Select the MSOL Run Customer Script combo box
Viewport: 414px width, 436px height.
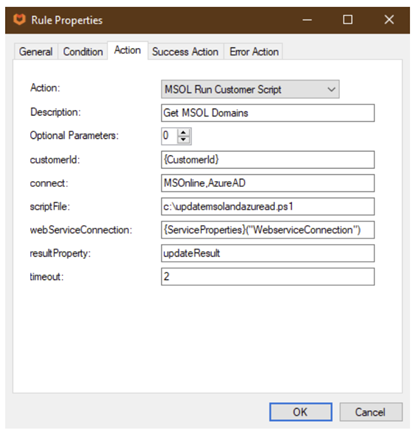click(250, 89)
